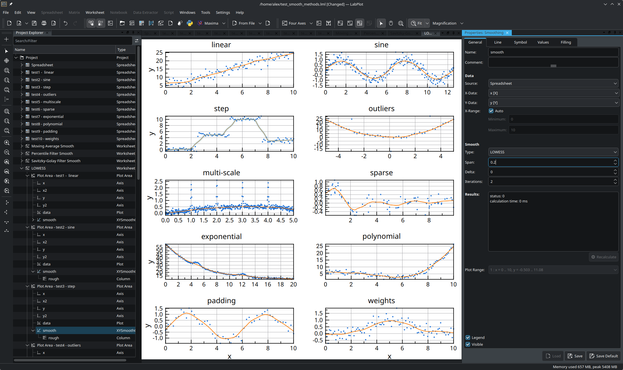Toggle the Visible checkbox
The width and height of the screenshot is (623, 370).
pos(468,344)
